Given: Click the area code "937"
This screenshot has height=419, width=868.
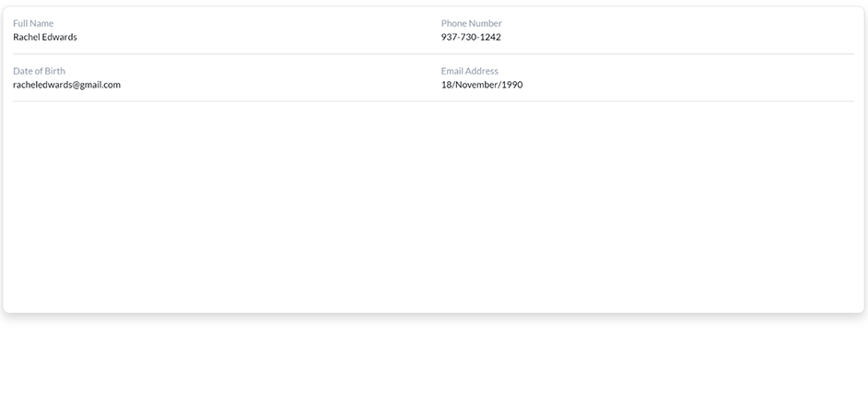Looking at the screenshot, I should point(449,37).
